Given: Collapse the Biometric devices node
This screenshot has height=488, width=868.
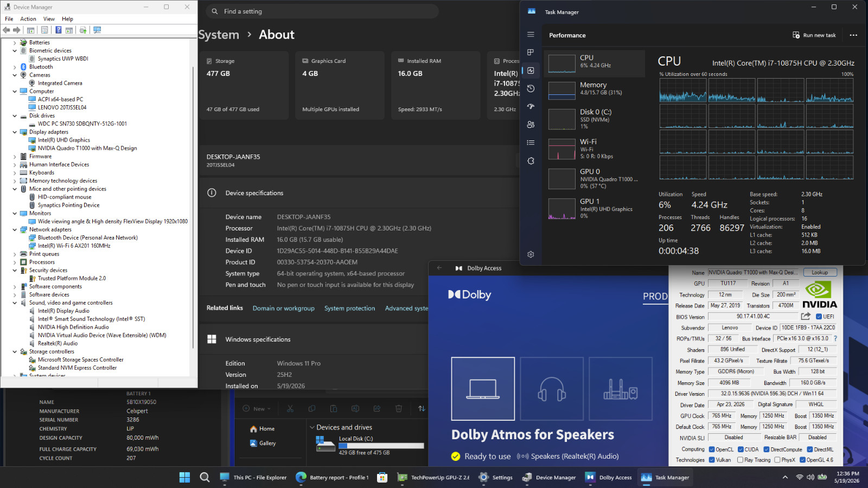Looking at the screenshot, I should click(x=15, y=50).
